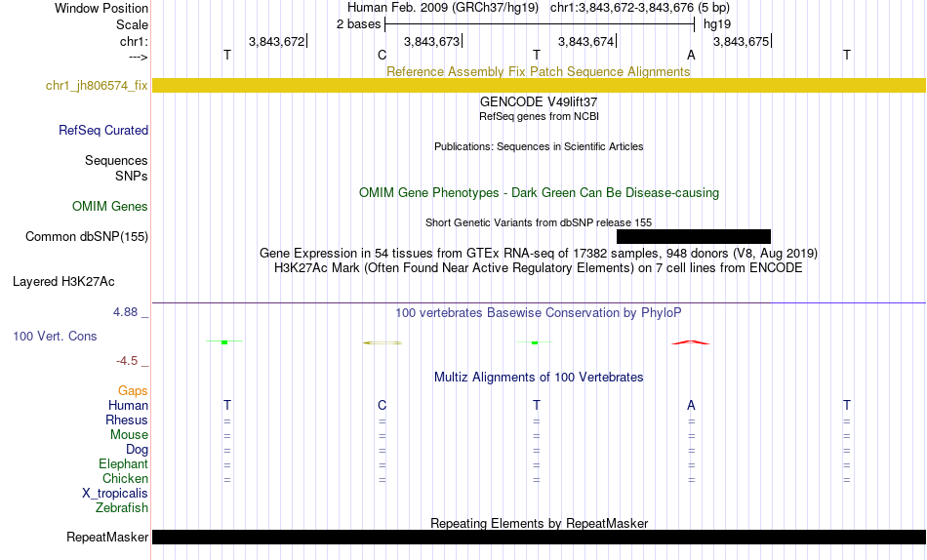
Task: Click the black dbSNP variant block
Action: point(694,236)
